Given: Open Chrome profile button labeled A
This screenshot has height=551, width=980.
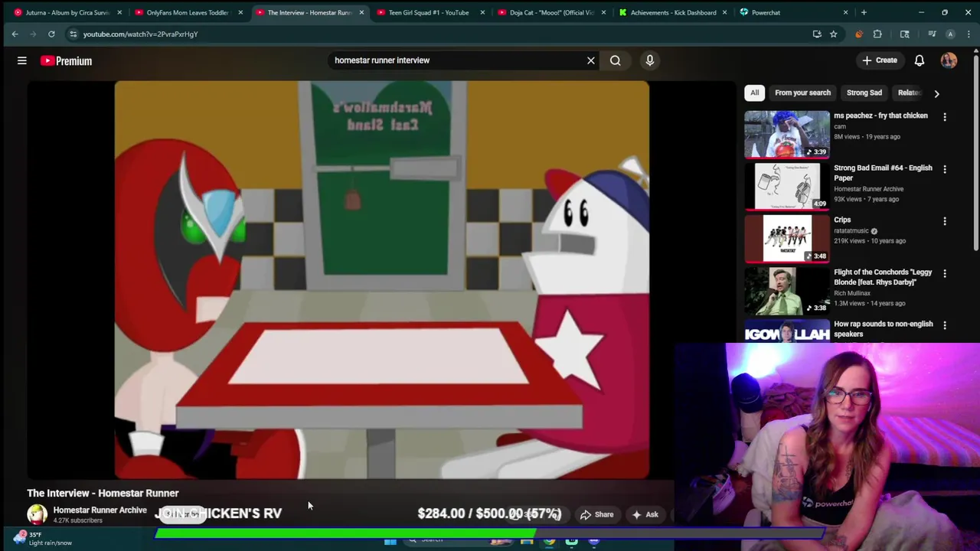Looking at the screenshot, I should click(950, 34).
